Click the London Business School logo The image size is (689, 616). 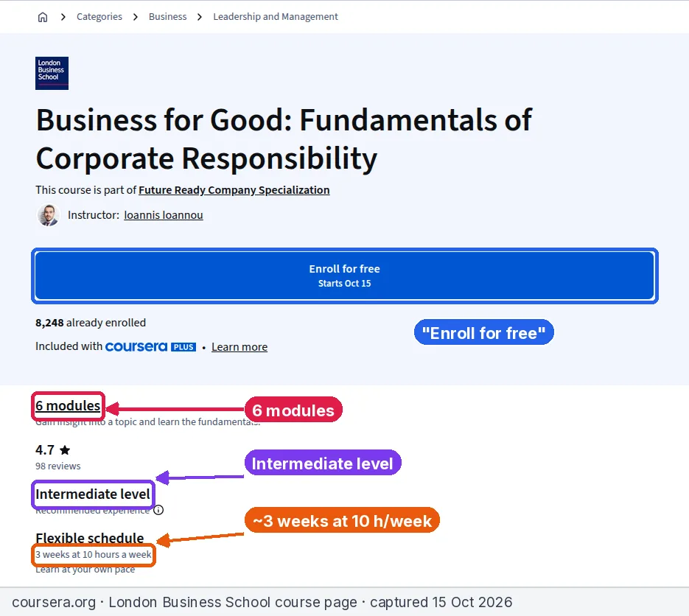coord(52,74)
